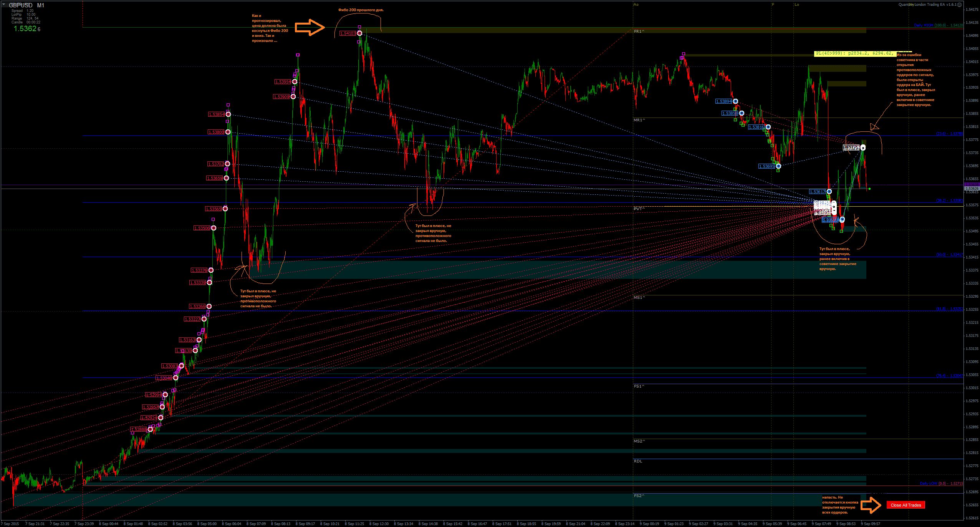Select the sell marker circle at 1.53266
The image size is (980, 527).
click(209, 307)
